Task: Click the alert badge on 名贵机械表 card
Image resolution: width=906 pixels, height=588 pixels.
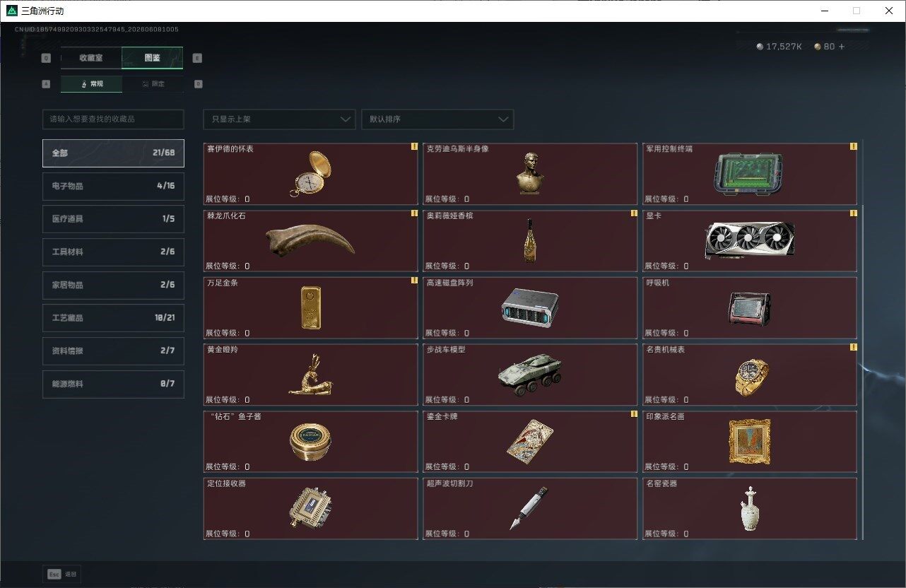Action: tap(854, 348)
